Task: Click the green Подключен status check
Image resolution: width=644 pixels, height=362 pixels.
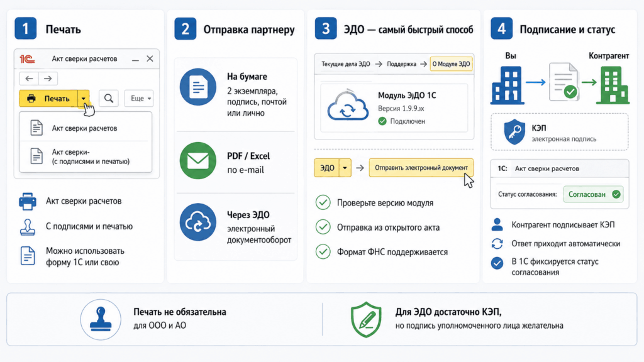Action: (x=382, y=121)
